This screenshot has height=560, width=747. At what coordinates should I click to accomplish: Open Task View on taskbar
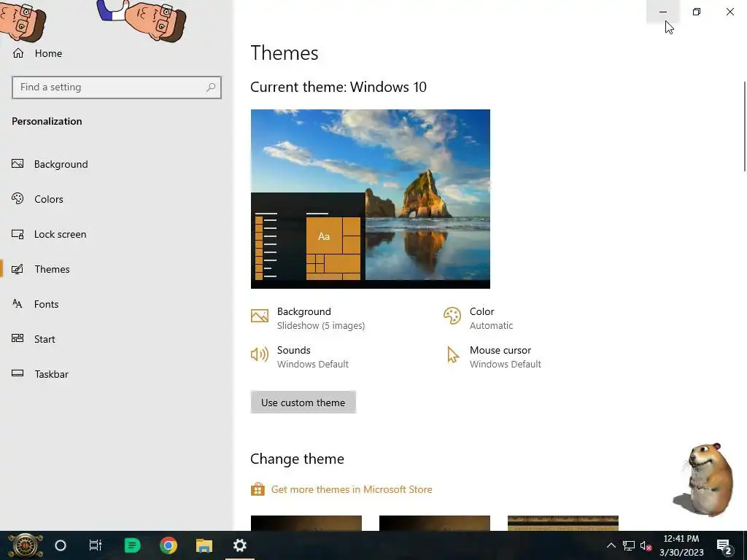coord(96,545)
